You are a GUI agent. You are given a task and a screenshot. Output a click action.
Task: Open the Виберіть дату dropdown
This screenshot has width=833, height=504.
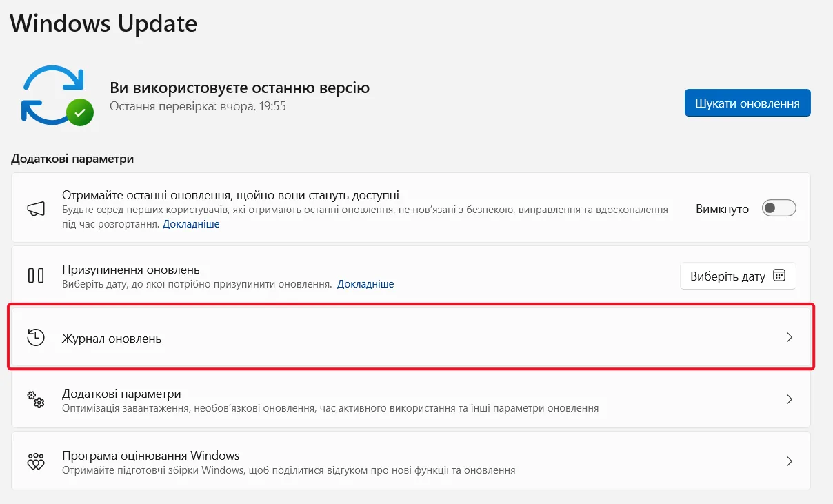tap(738, 276)
